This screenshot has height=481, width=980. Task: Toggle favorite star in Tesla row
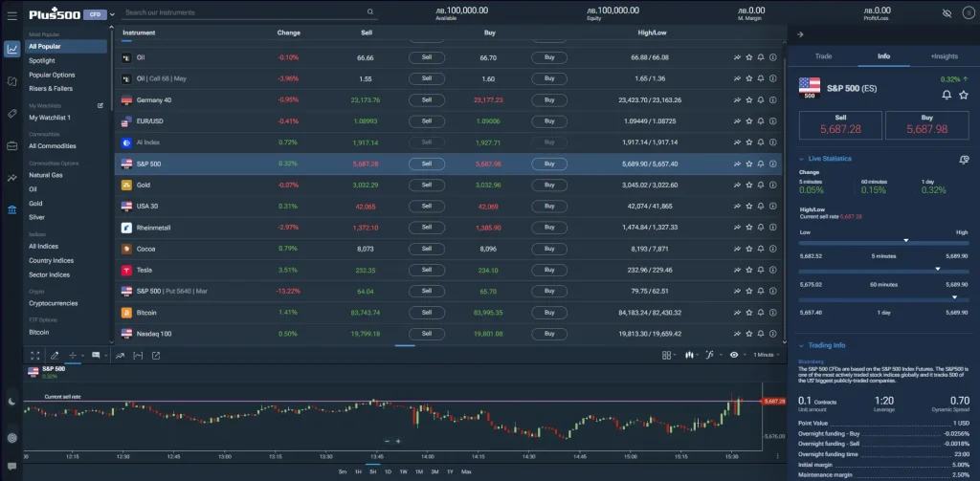(x=748, y=271)
